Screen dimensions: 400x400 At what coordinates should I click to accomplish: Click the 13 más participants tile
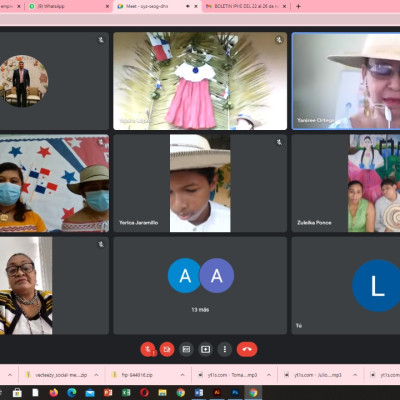pyautogui.click(x=200, y=286)
